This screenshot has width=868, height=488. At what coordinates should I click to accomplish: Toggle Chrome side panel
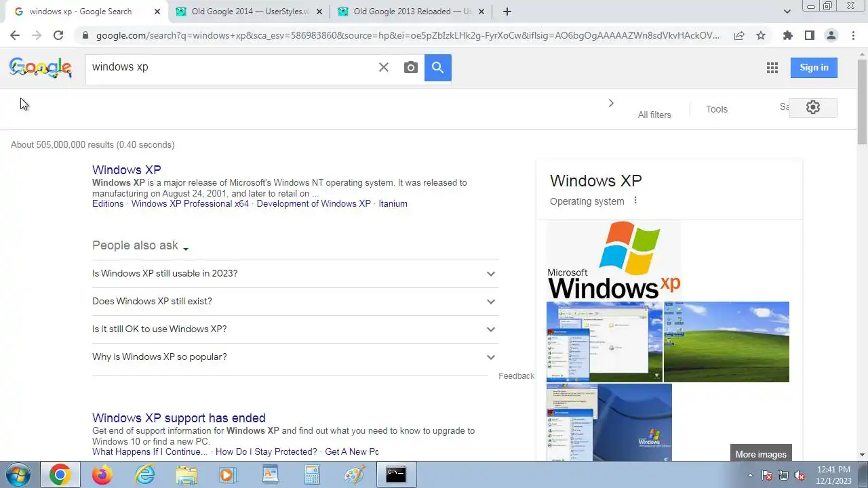tap(810, 35)
